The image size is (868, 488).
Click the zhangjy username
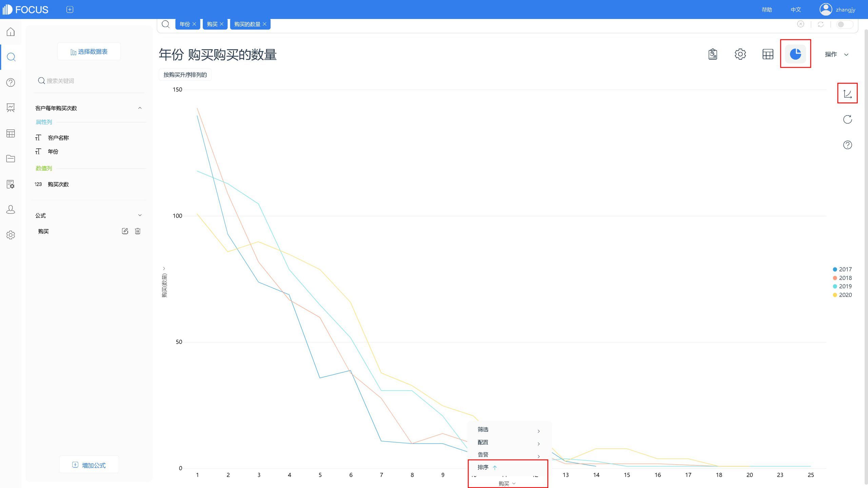point(845,9)
